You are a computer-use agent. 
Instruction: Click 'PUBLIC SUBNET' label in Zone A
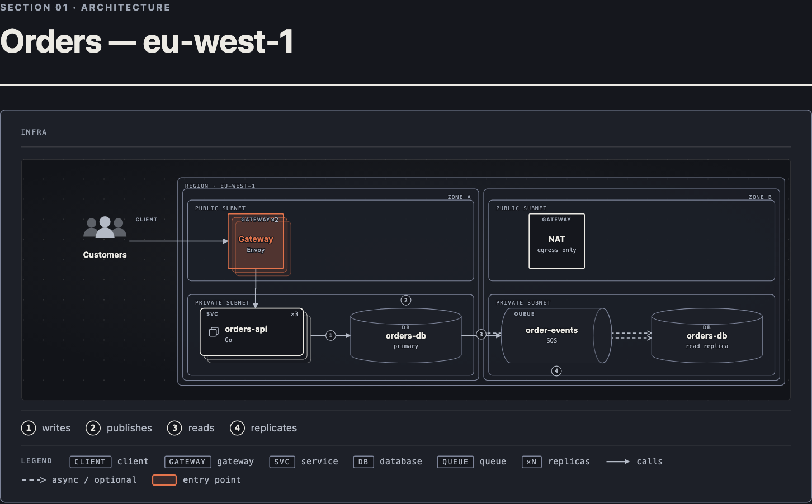[220, 208]
